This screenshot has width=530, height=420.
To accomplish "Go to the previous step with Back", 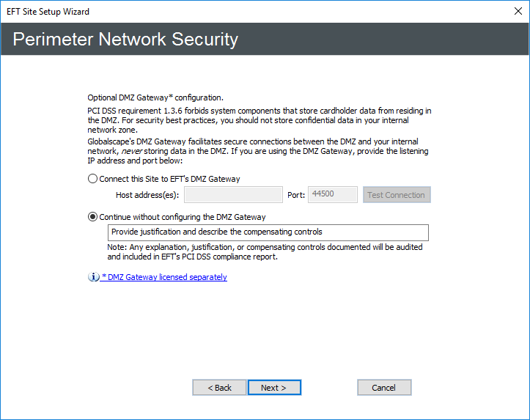I will (219, 388).
